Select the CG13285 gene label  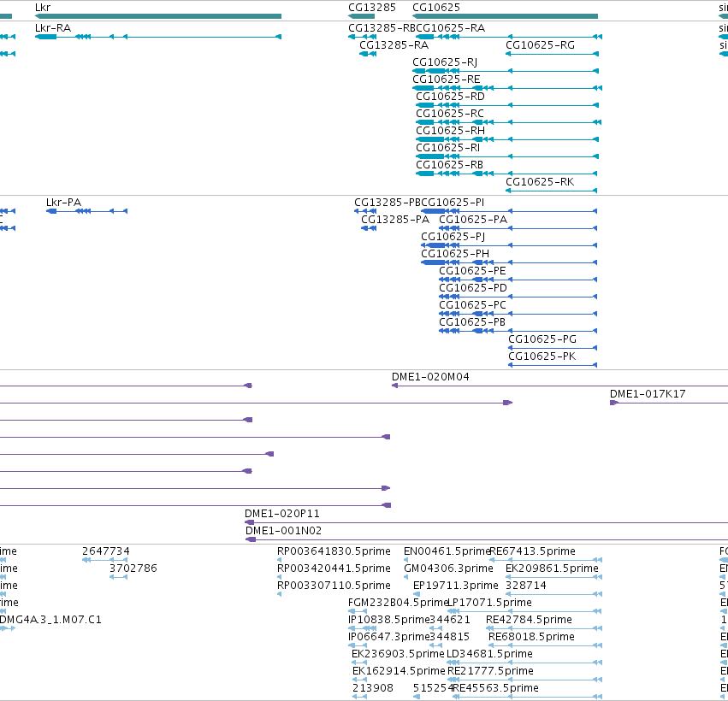pyautogui.click(x=372, y=8)
